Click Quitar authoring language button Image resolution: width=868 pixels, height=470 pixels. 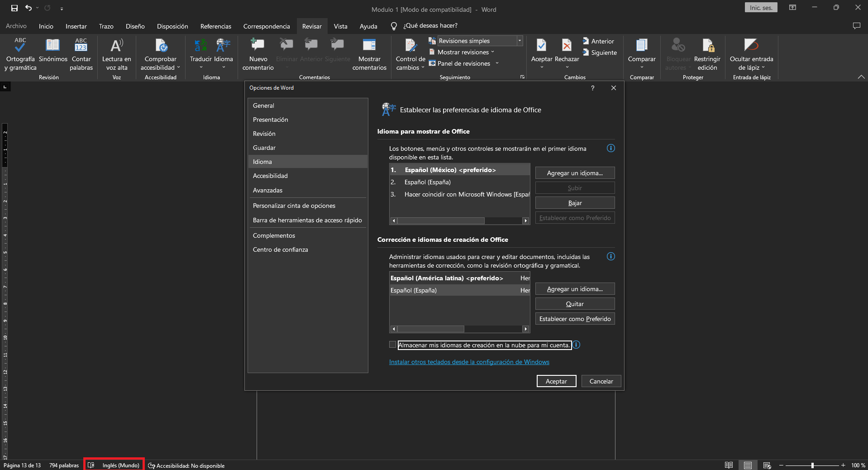click(575, 304)
